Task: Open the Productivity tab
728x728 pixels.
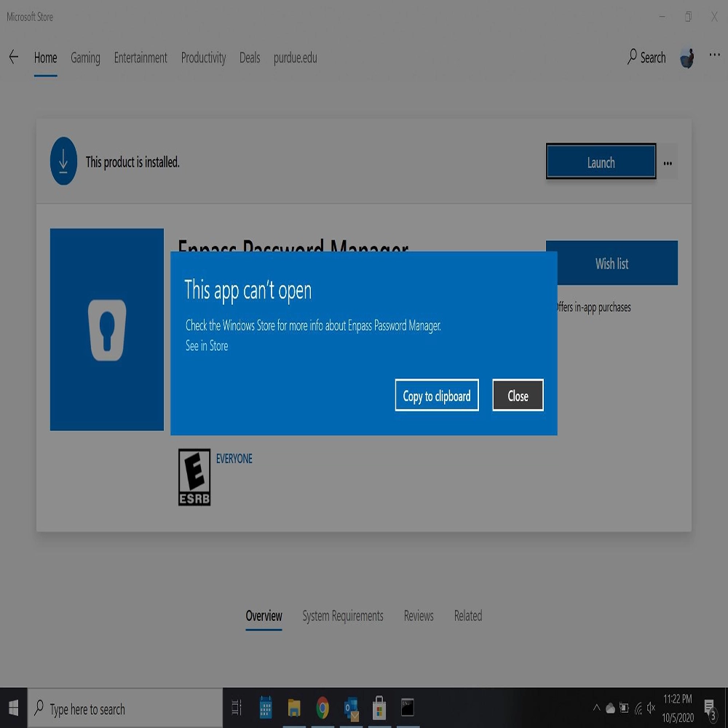Action: pos(203,58)
